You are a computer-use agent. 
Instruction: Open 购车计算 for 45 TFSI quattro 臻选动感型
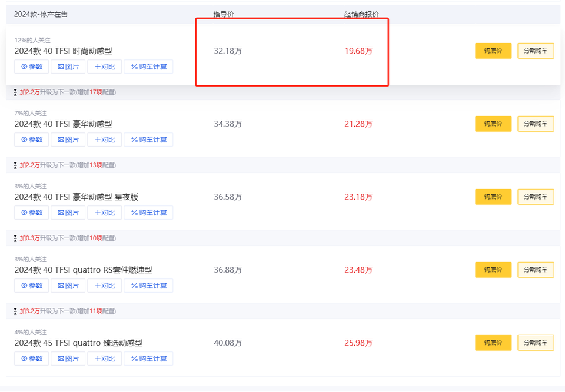148,358
